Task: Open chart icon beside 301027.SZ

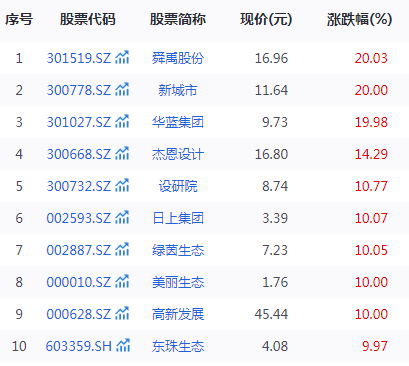Action: pos(122,122)
